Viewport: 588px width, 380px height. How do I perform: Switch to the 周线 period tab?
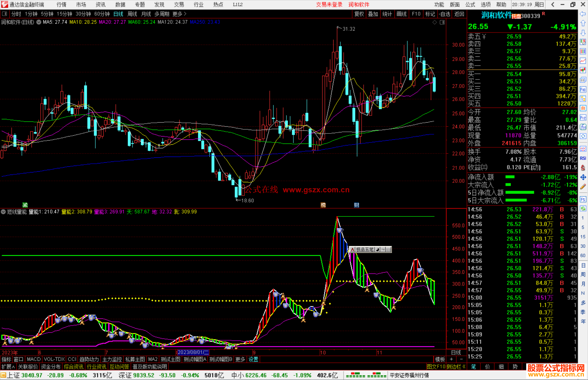tap(132, 14)
